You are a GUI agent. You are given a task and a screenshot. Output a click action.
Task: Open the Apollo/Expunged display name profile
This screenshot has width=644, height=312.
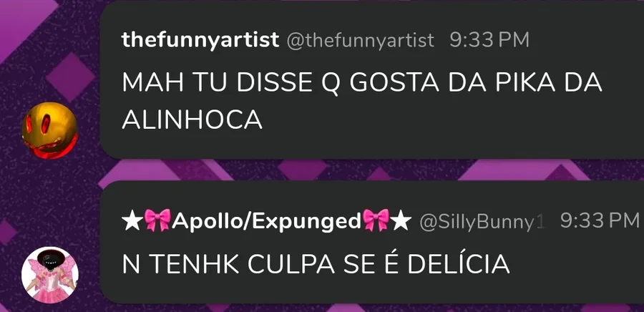(x=267, y=222)
